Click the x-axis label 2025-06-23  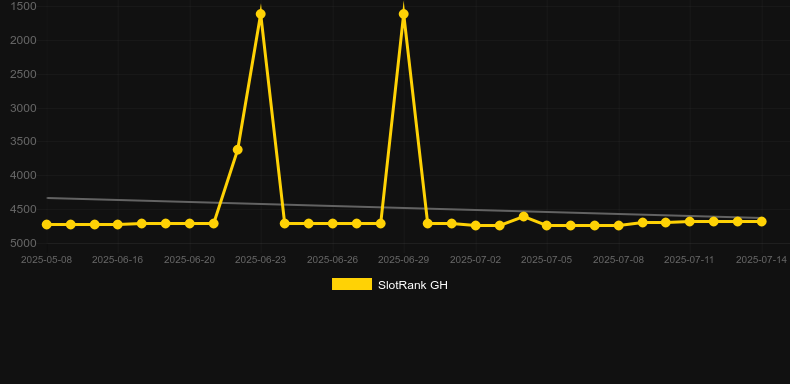pos(260,260)
